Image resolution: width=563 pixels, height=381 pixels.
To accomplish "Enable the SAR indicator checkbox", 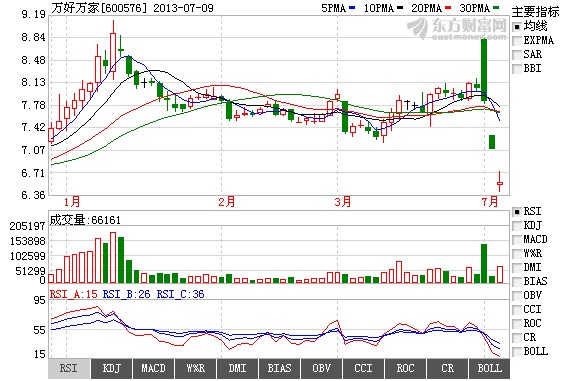I will (x=517, y=55).
